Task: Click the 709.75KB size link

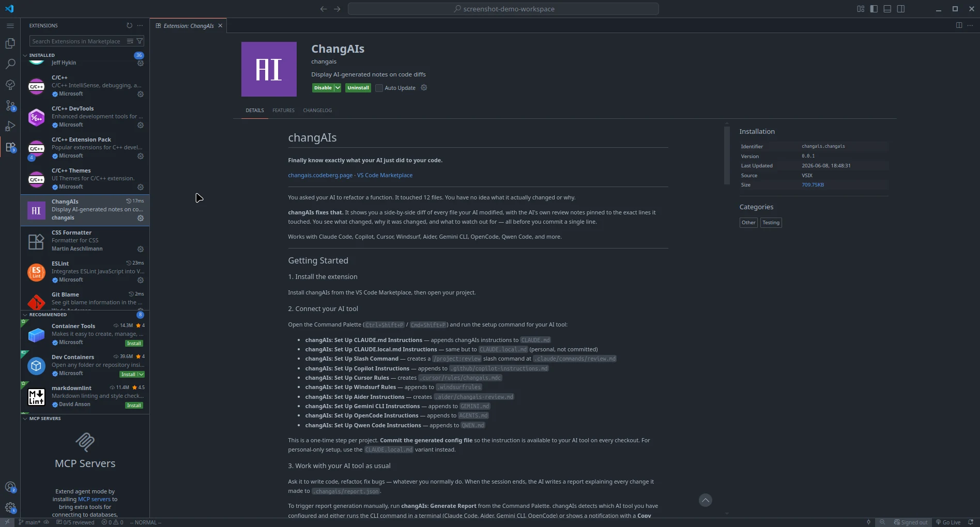Action: [x=813, y=185]
